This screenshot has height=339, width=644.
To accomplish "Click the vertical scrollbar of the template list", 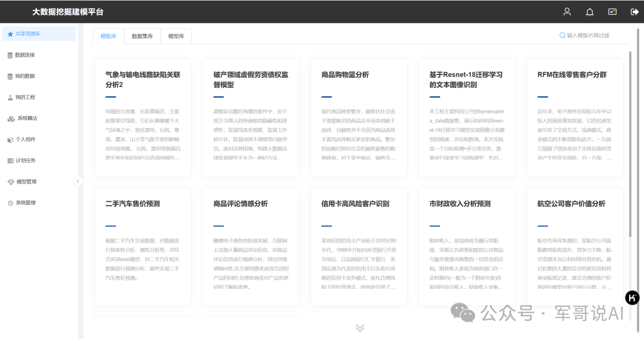I will click(x=630, y=144).
